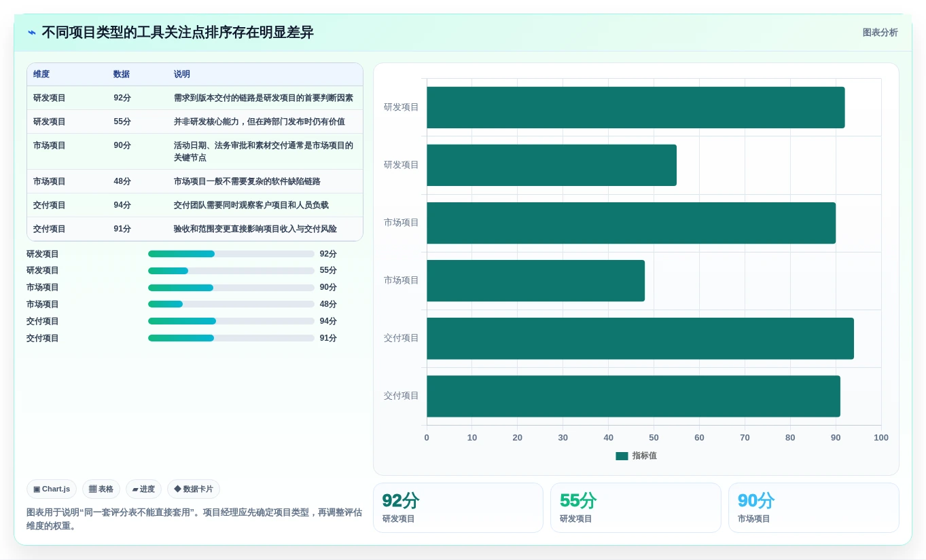Image resolution: width=926 pixels, height=560 pixels.
Task: Click the chart bar reaching 48 for 市场项目
Action: pos(535,280)
